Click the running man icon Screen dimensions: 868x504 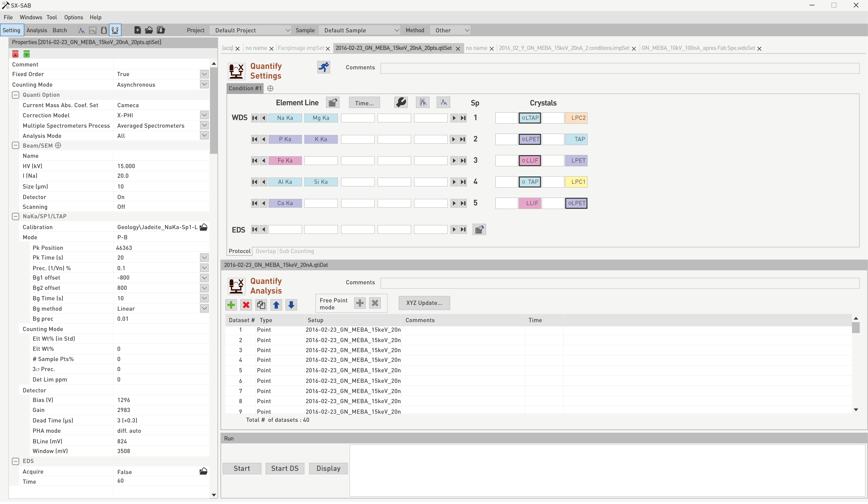pyautogui.click(x=324, y=67)
